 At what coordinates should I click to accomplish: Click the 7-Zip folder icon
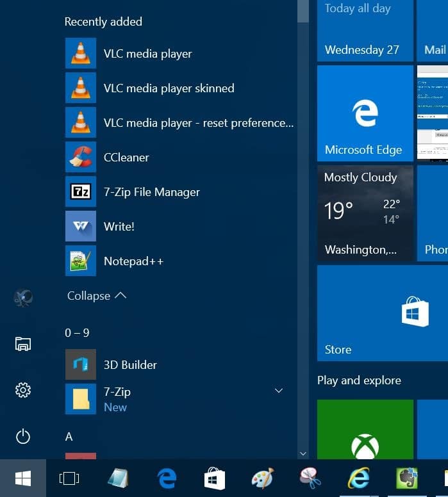[81, 399]
